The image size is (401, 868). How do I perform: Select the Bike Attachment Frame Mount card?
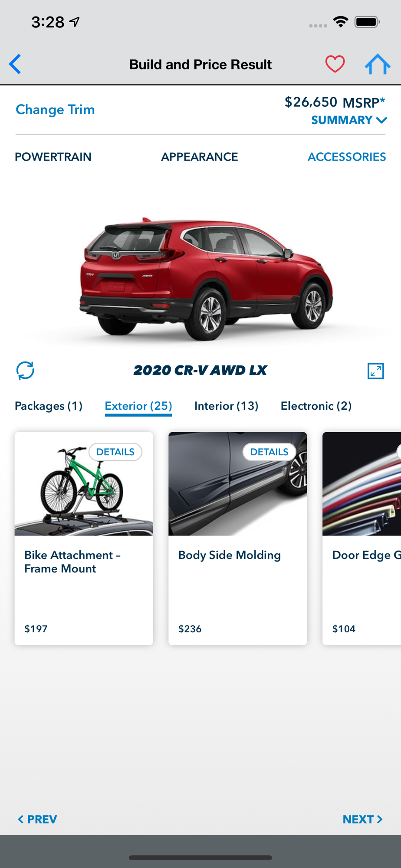(84, 538)
